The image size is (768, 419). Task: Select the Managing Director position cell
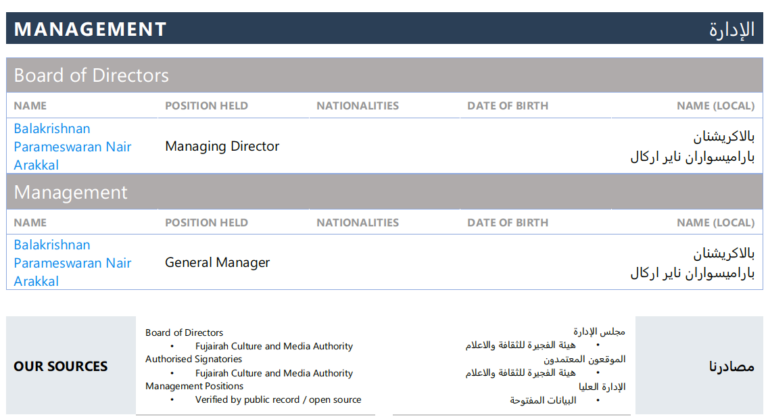(x=222, y=146)
